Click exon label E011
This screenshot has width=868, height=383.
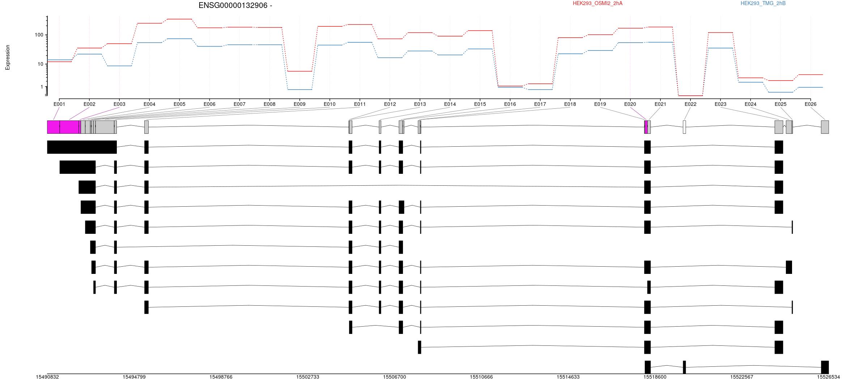[360, 104]
